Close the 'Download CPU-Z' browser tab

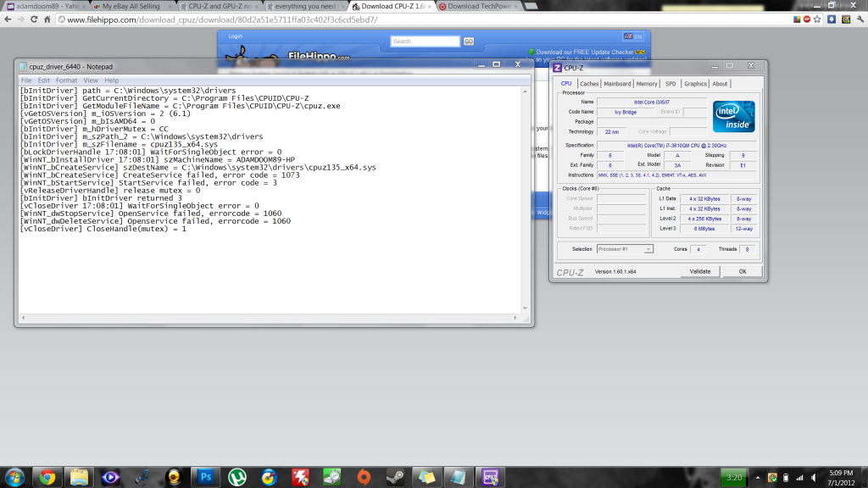[429, 7]
